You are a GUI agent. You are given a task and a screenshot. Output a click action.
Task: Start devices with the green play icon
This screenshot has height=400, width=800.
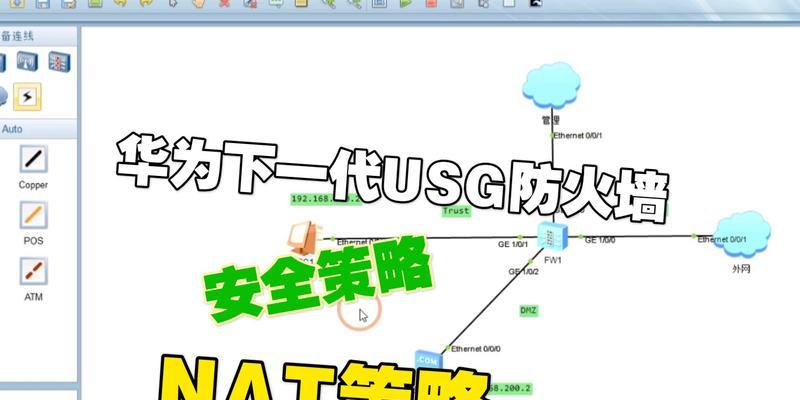(x=405, y=3)
